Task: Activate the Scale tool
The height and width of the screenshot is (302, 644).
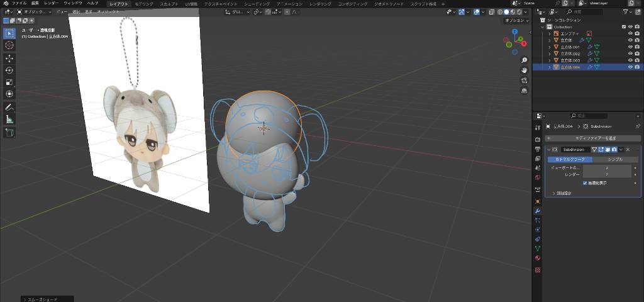Action: pyautogui.click(x=9, y=82)
